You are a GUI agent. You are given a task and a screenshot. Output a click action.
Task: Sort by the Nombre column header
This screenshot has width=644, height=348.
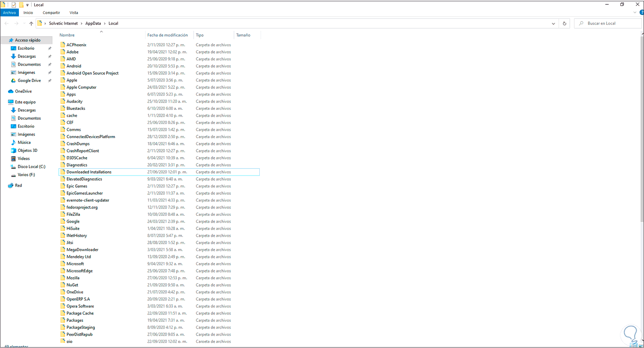pos(67,35)
